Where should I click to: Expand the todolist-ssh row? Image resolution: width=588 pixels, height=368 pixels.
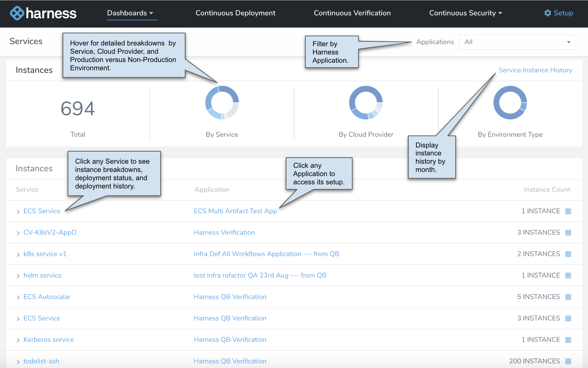pos(18,362)
